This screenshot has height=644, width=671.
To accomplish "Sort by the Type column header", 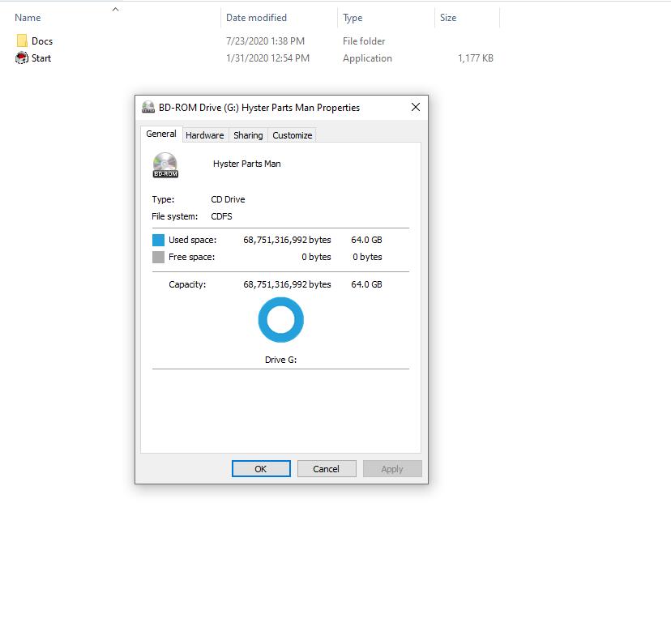I will (x=353, y=18).
